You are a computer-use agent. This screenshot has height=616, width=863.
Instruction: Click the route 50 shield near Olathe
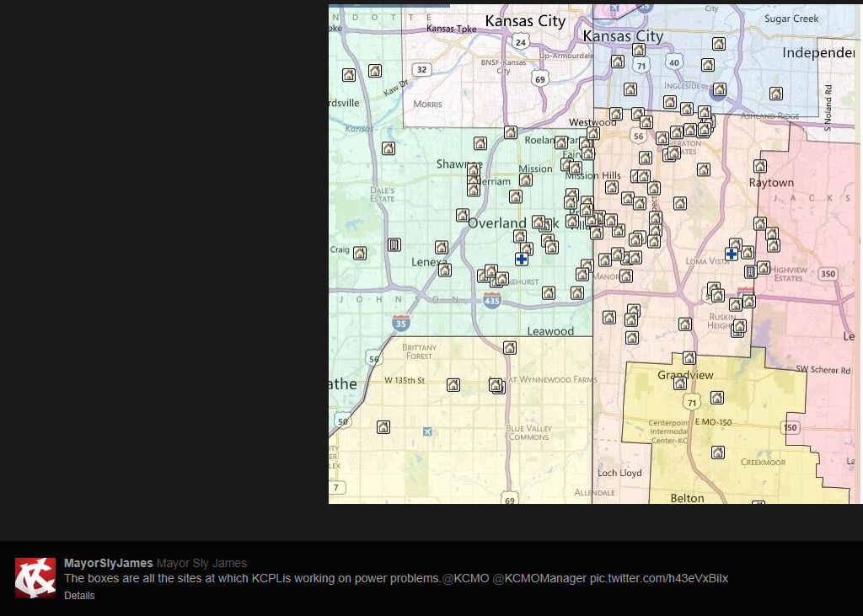point(343,421)
